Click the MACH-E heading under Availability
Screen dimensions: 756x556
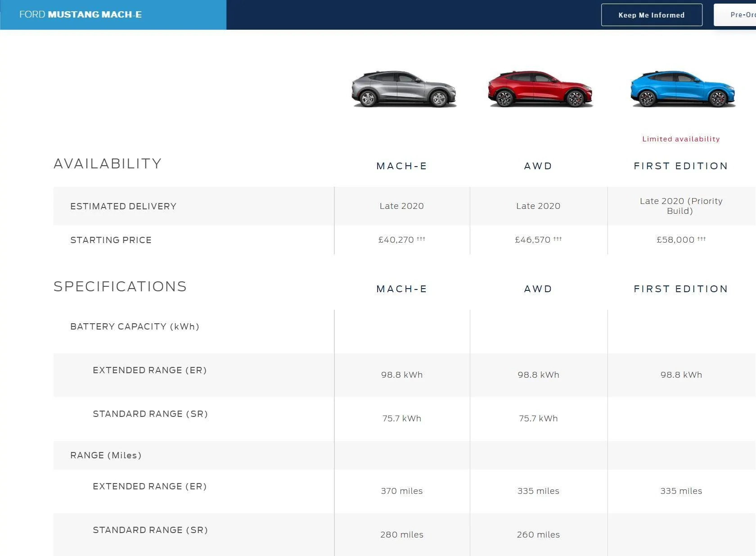click(401, 166)
